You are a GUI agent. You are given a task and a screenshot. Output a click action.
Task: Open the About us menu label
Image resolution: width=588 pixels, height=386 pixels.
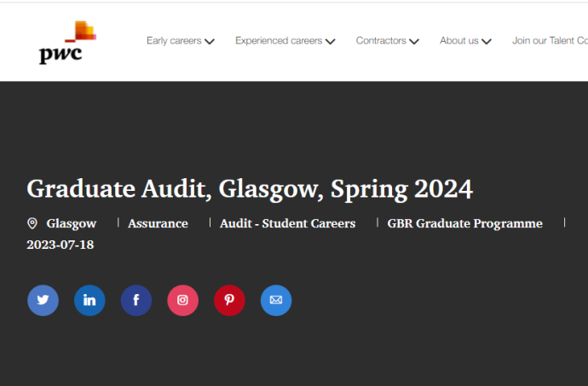coord(459,41)
